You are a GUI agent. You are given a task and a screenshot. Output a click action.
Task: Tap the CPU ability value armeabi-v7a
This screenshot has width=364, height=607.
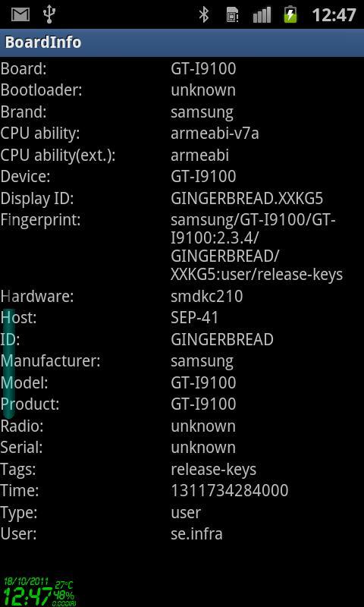pyautogui.click(x=215, y=134)
